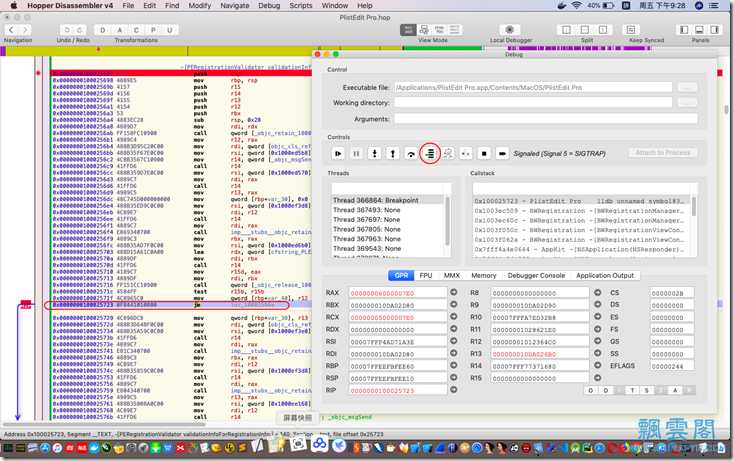Click the Redo toolbar button
The height and width of the screenshot is (461, 734).
tap(80, 30)
